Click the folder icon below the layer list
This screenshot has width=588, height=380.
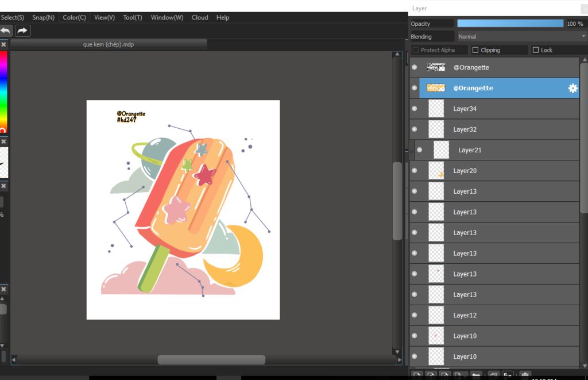pos(476,375)
